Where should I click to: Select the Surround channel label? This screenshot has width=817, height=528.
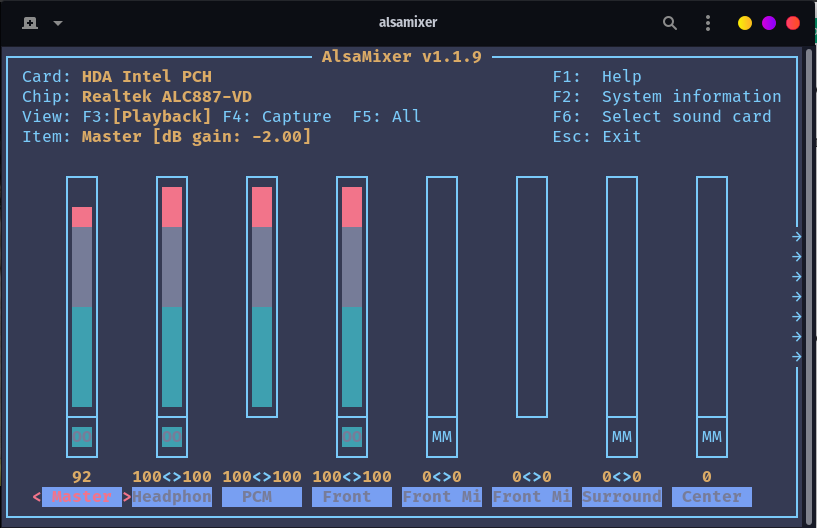click(x=622, y=497)
